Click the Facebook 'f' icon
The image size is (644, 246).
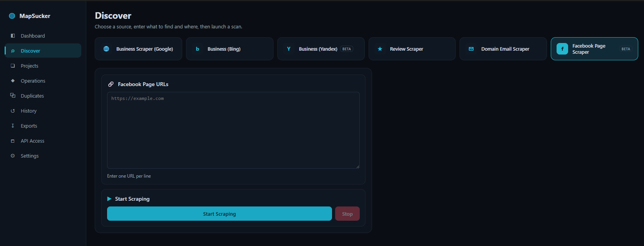(562, 49)
